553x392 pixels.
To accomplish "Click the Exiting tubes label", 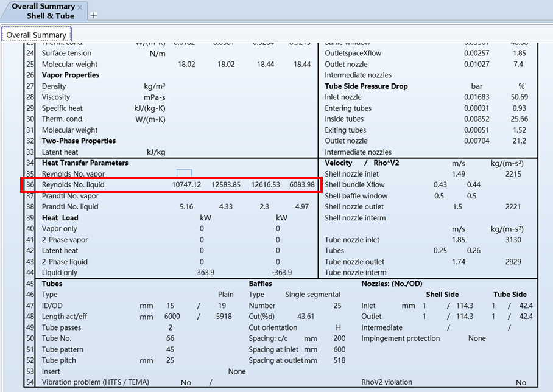I will 345,130.
